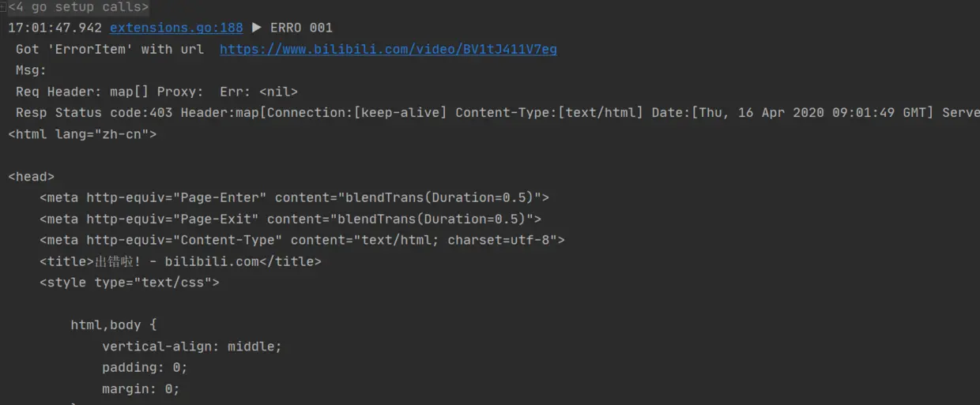Click the Content-Type charset meta line
This screenshot has width=980, height=405.
[302, 240]
